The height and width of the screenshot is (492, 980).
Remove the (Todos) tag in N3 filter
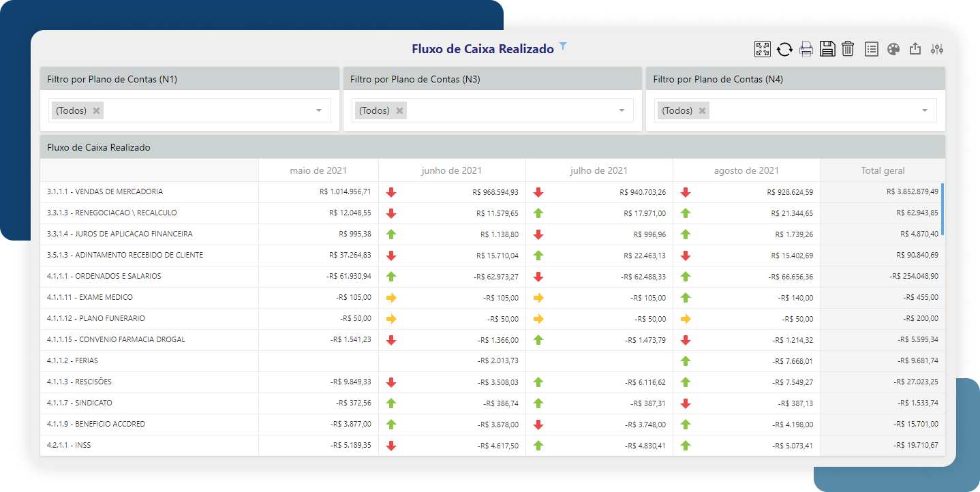coord(399,110)
